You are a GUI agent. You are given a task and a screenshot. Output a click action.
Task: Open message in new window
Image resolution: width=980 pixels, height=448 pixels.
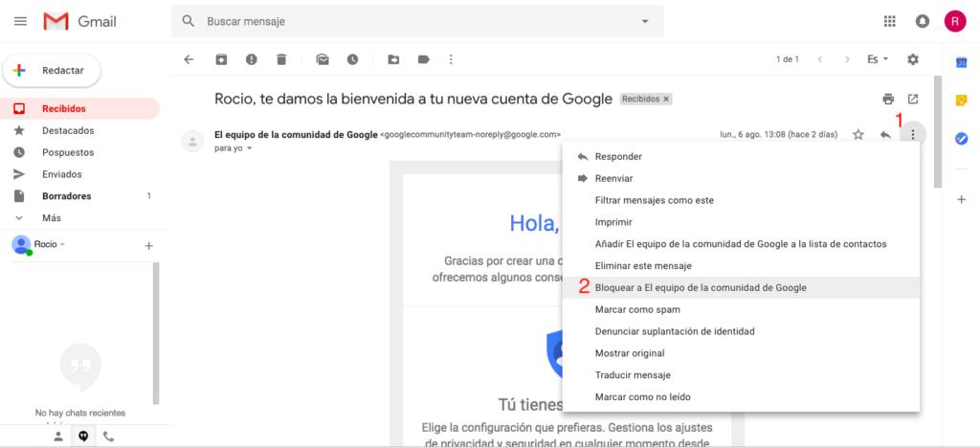pos(913,99)
